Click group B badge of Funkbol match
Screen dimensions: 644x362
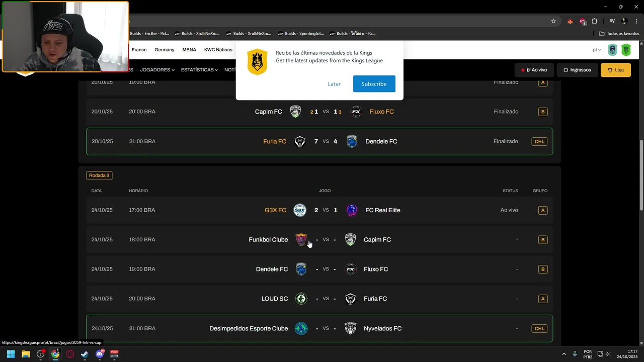542,240
